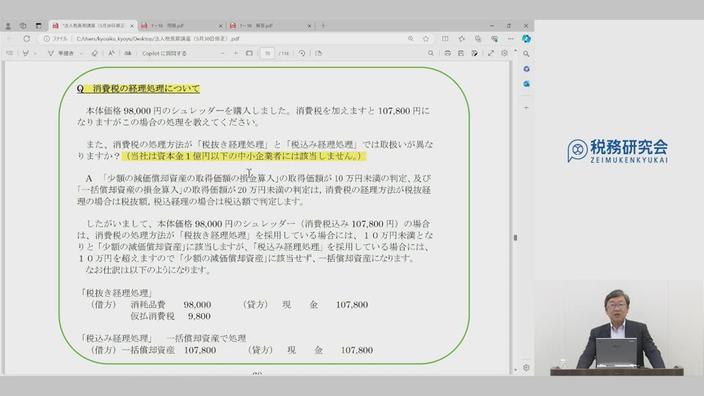The height and width of the screenshot is (396, 704).
Task: Zoom in the PDF with plus
Action: coord(236,53)
